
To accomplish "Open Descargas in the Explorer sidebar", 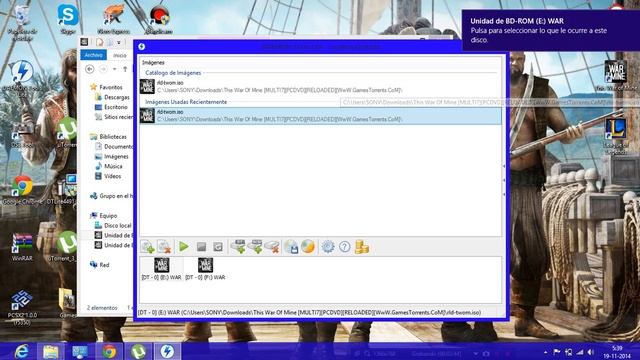I will click(x=112, y=97).
